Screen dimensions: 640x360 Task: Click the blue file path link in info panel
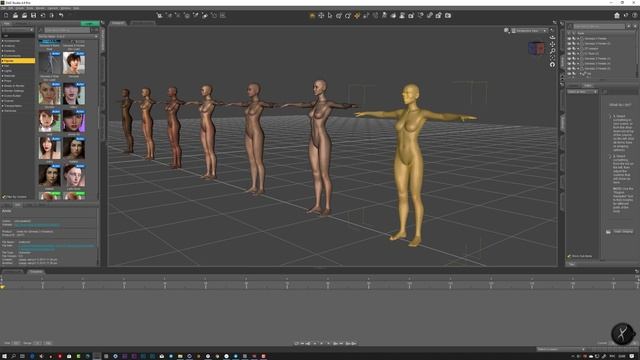pyautogui.click(x=56, y=247)
